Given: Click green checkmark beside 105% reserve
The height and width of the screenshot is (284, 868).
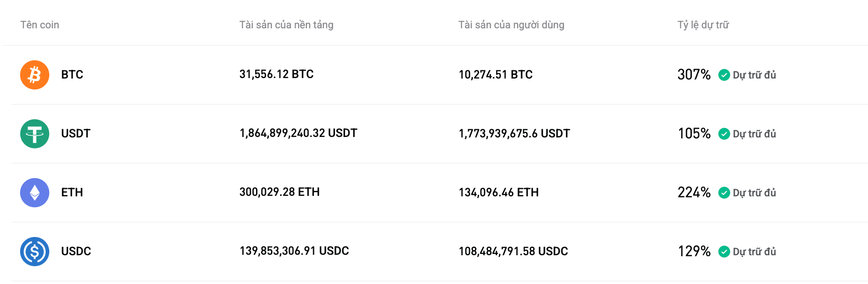Looking at the screenshot, I should click(x=724, y=134).
